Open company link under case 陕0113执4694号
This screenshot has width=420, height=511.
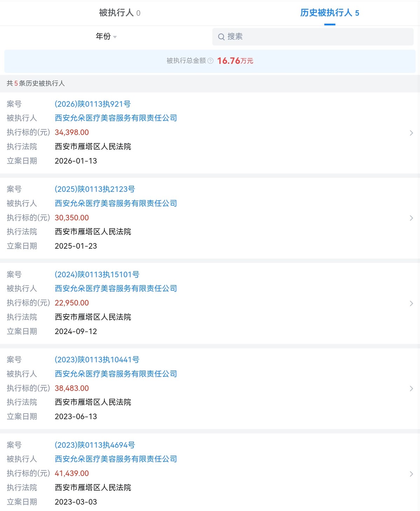tap(116, 459)
